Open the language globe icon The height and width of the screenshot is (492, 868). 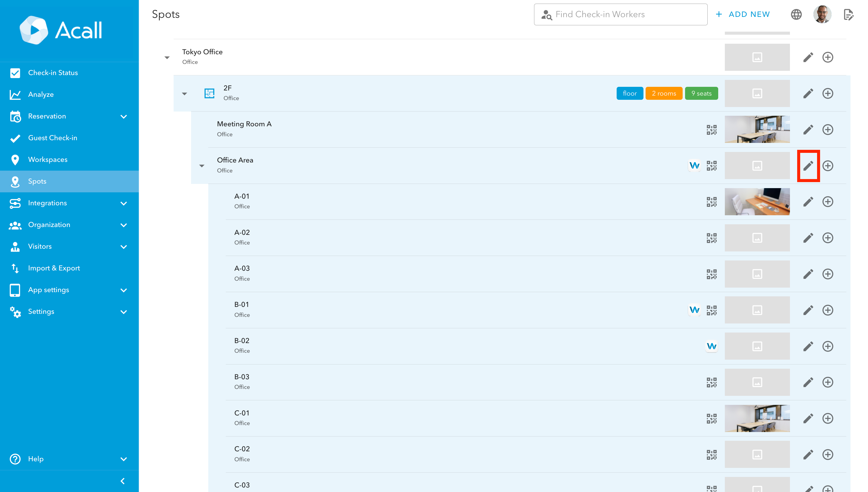pos(796,14)
